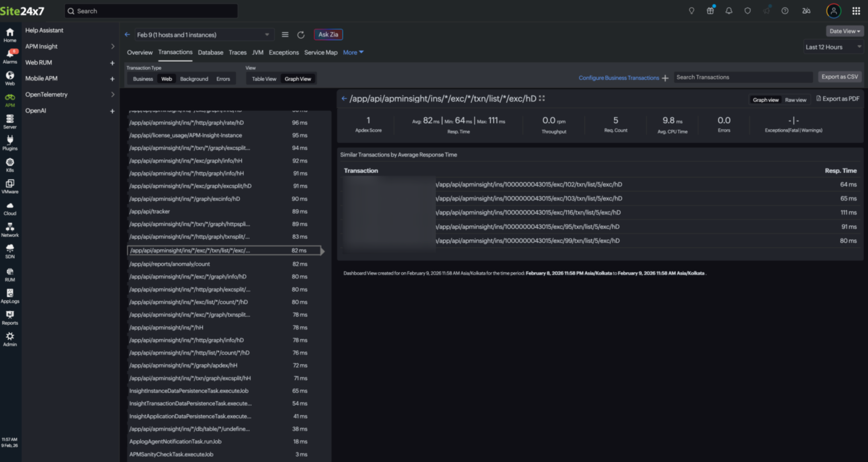Click the Export as CSV button
This screenshot has width=868, height=462.
(x=840, y=76)
